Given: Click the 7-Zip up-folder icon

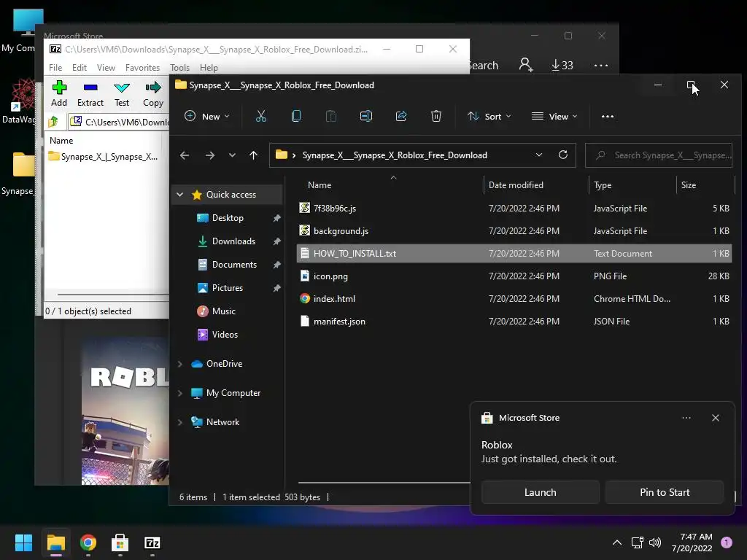Looking at the screenshot, I should (x=53, y=122).
